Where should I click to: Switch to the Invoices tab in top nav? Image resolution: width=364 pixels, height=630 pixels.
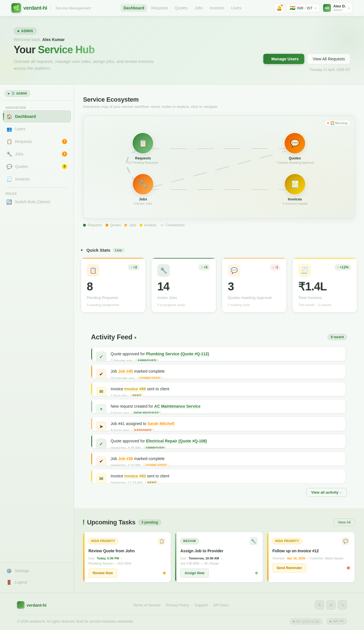coord(217,8)
